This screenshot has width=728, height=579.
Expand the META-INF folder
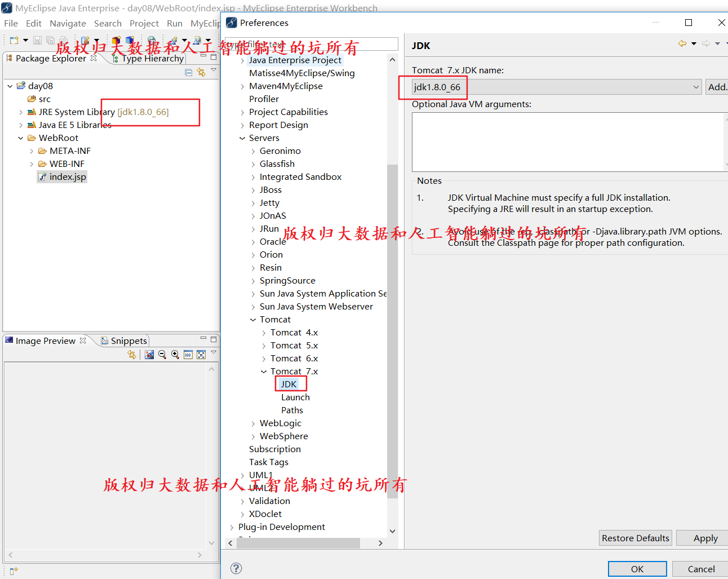(32, 151)
